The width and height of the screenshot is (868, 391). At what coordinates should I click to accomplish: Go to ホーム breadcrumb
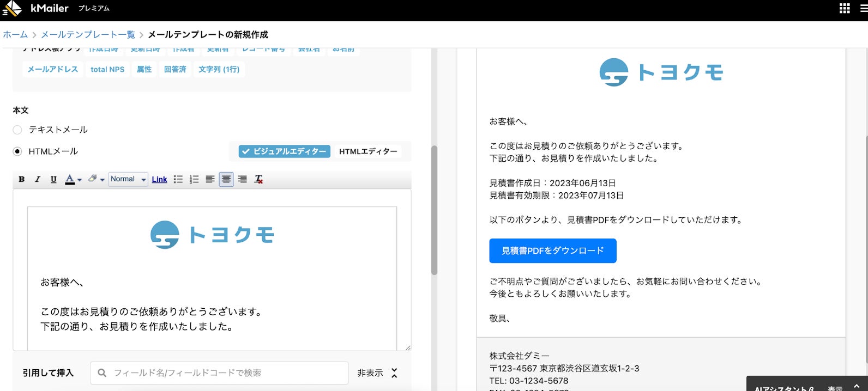(x=15, y=34)
